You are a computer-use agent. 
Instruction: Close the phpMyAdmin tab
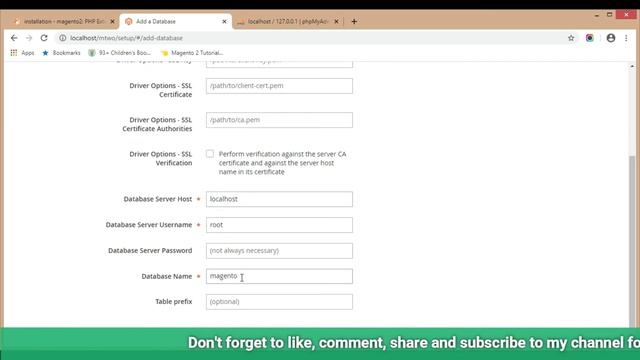[336, 21]
